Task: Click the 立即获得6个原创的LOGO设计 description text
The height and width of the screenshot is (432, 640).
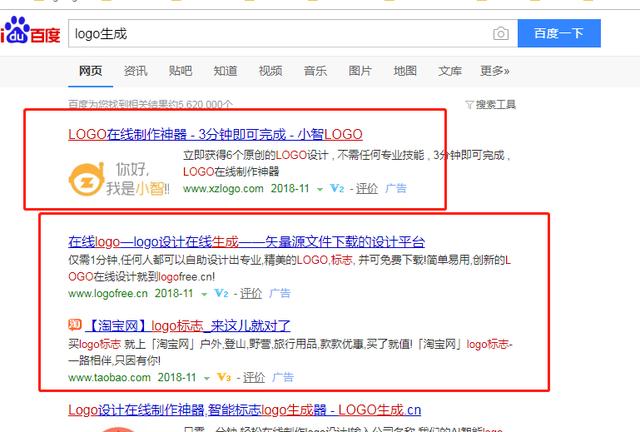Action: click(x=347, y=163)
